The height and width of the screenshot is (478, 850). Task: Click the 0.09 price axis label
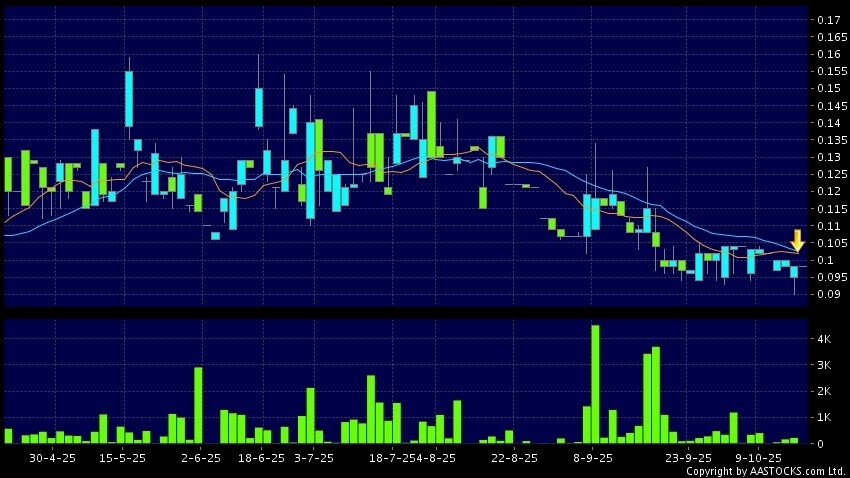pos(828,294)
